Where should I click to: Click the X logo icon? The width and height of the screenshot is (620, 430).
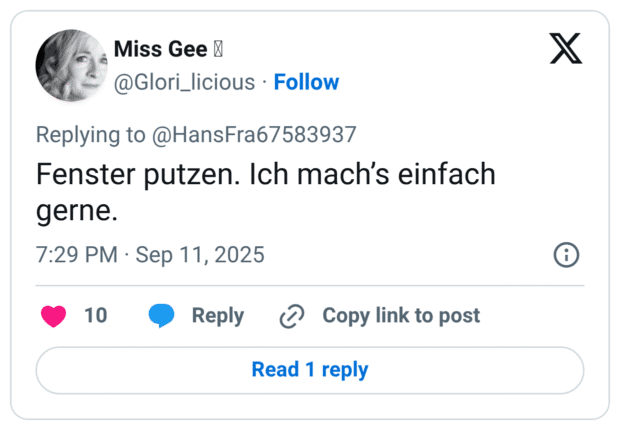click(x=566, y=48)
